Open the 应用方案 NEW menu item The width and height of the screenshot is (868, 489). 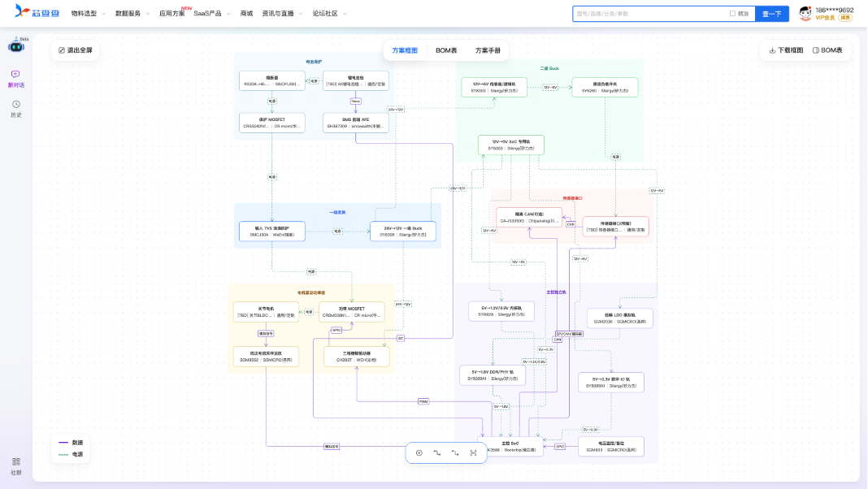(x=172, y=14)
